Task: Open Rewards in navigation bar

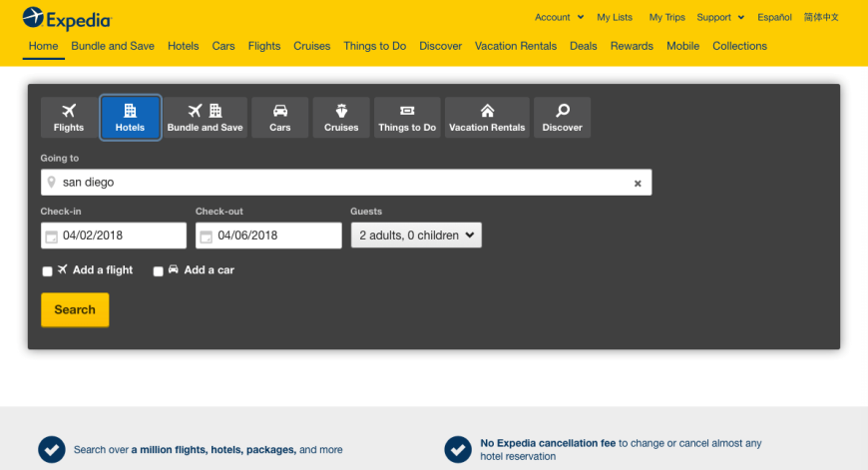Action: [632, 46]
